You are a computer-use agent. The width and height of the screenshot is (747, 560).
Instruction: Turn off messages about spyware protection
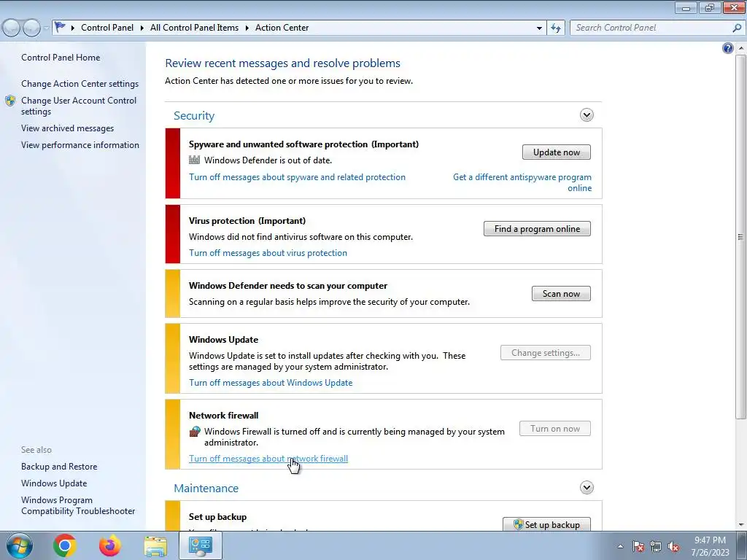point(298,177)
